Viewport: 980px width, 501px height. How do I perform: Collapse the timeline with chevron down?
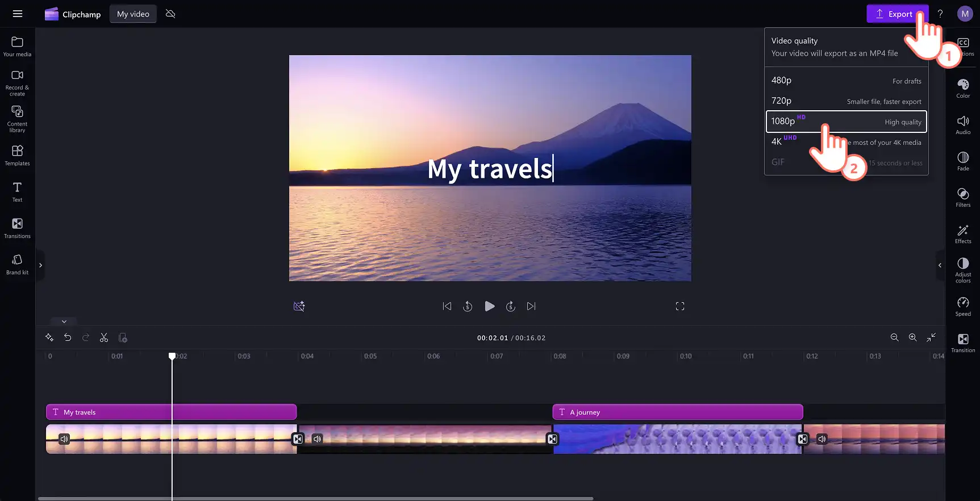tap(64, 322)
